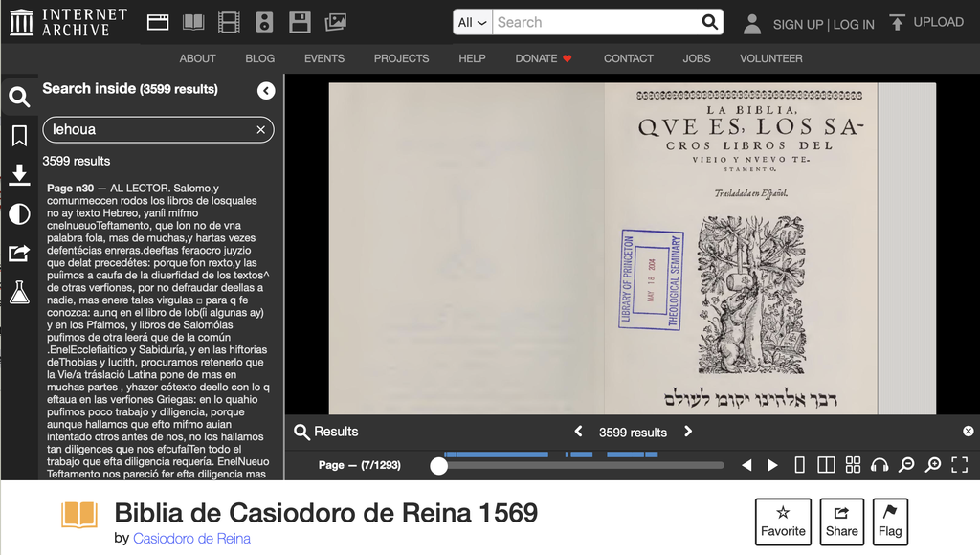Open the share sidebar icon
The width and height of the screenshot is (980, 555).
(19, 254)
